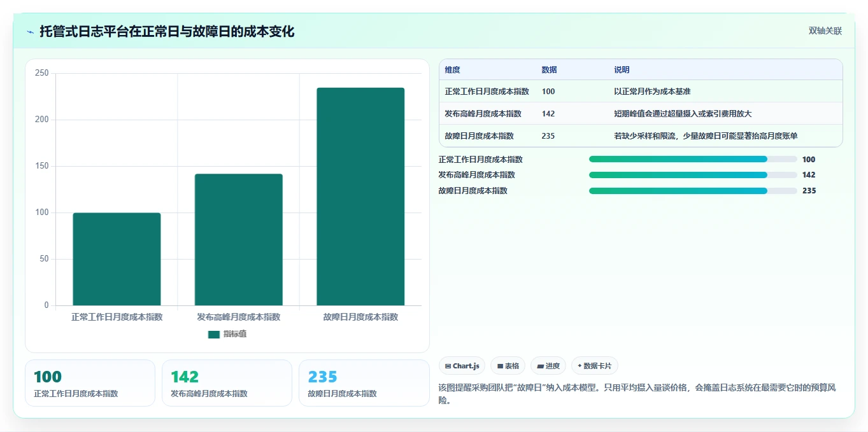Click table cell 发布高峰月度成本指数
The height and width of the screenshot is (432, 868).
483,114
